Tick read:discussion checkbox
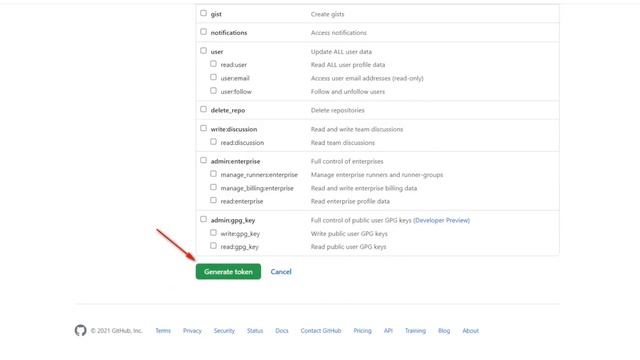 tap(213, 142)
